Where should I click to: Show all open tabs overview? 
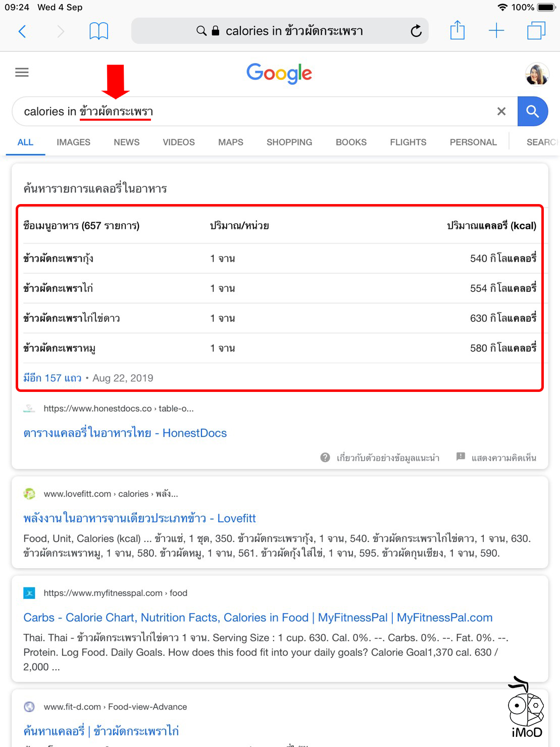tap(535, 31)
